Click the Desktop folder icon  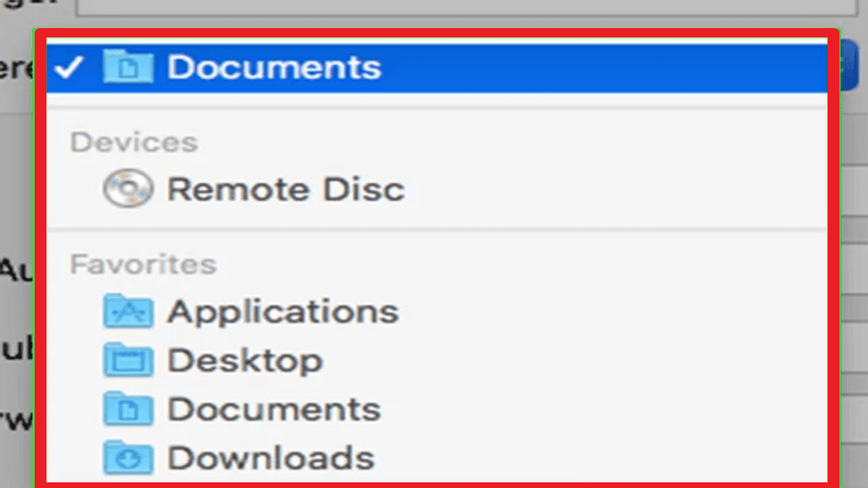pos(128,360)
